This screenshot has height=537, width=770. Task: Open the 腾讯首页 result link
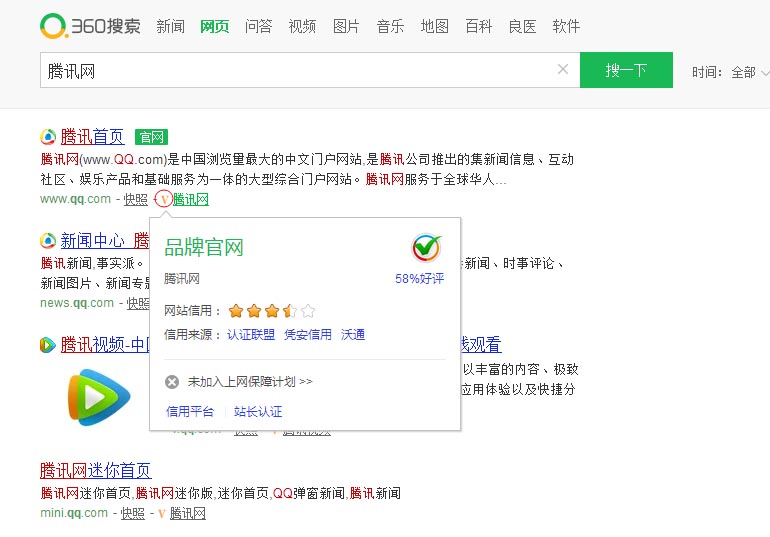coord(92,137)
